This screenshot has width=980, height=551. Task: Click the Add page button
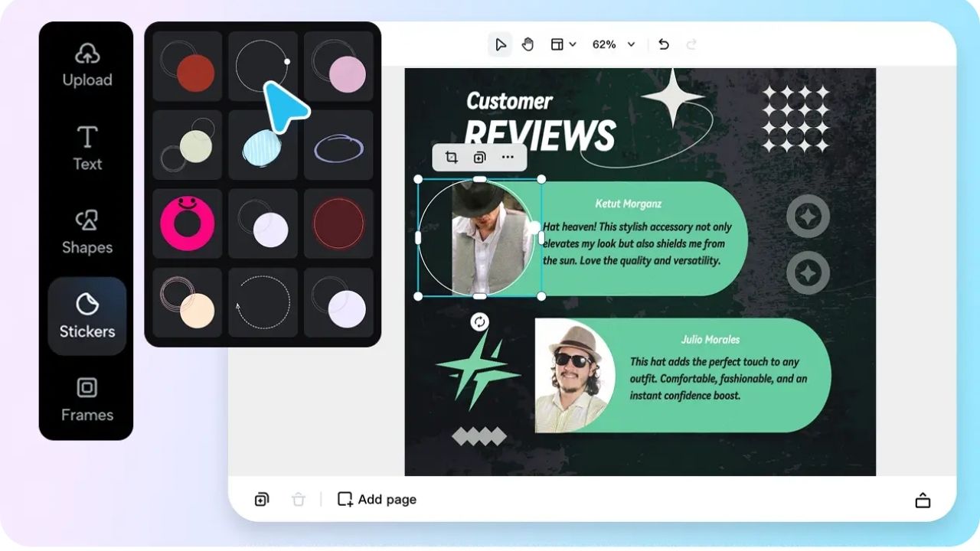pyautogui.click(x=376, y=499)
